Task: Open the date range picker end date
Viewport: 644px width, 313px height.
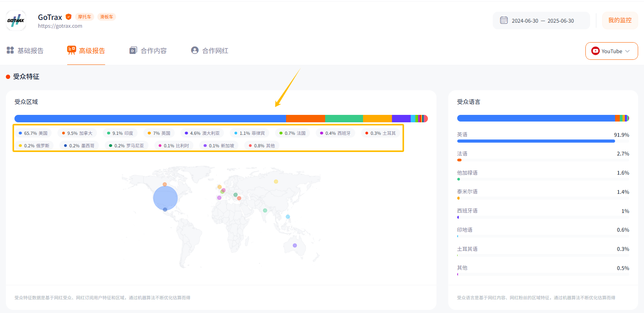Action: [560, 21]
